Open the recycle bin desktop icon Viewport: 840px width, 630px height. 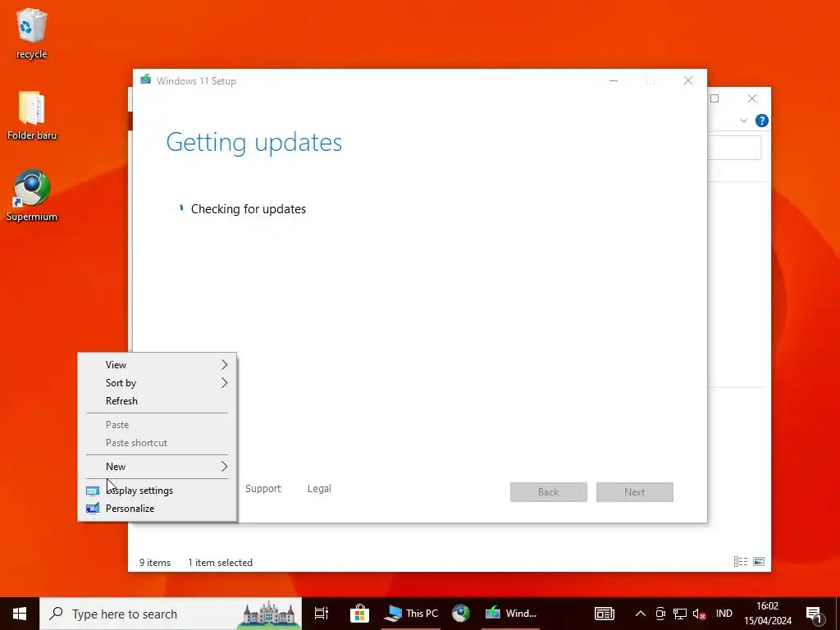pos(32,33)
